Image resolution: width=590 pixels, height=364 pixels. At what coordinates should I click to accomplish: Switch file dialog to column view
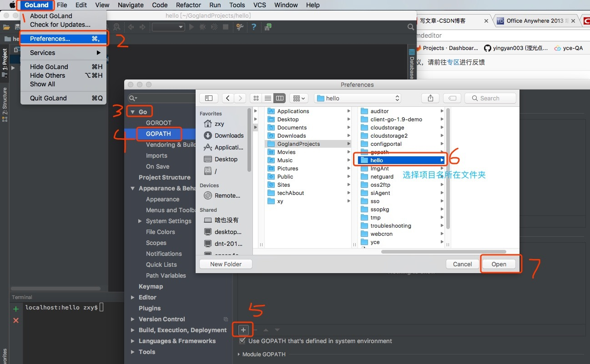click(280, 98)
